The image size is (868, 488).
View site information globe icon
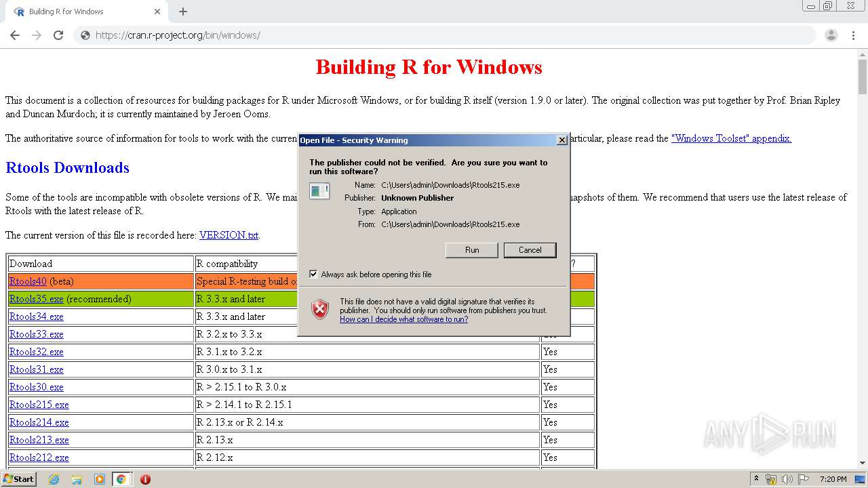pyautogui.click(x=85, y=35)
